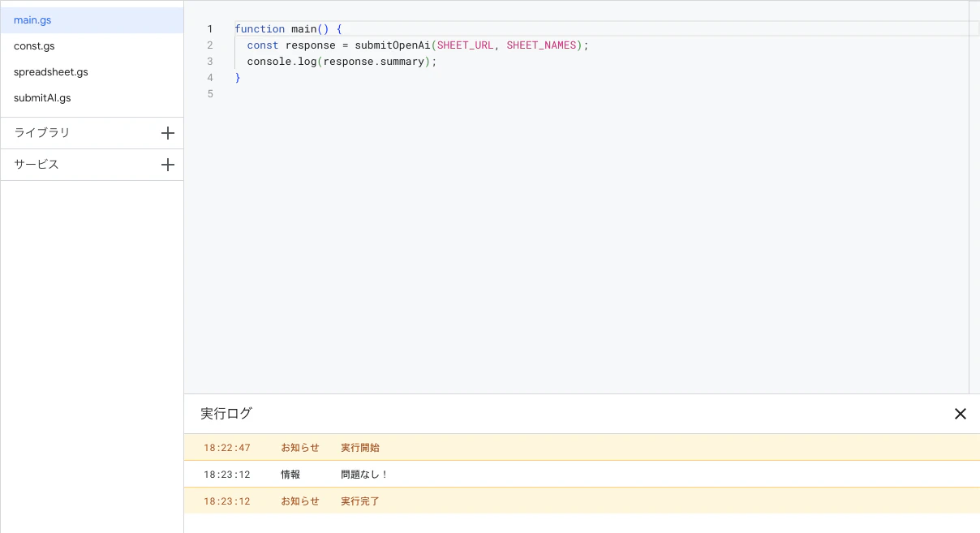This screenshot has width=980, height=533.
Task: Select the 問題なし！ log message
Action: 365,475
